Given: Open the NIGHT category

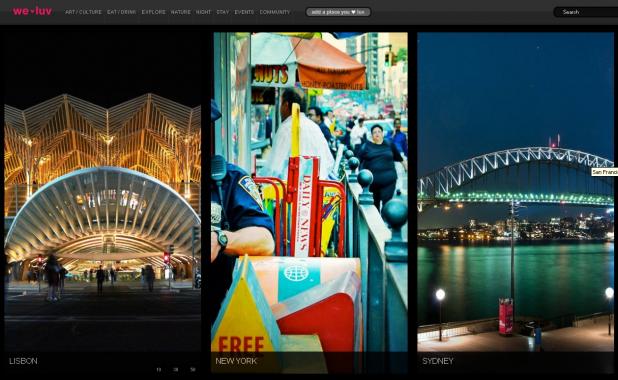Looking at the screenshot, I should [203, 12].
